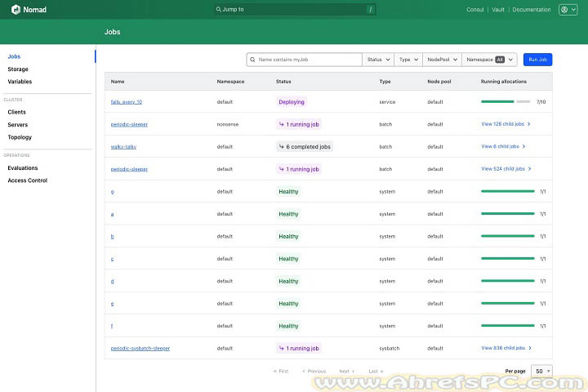This screenshot has width=588, height=392.
Task: Open the Type filter dropdown
Action: coord(408,60)
